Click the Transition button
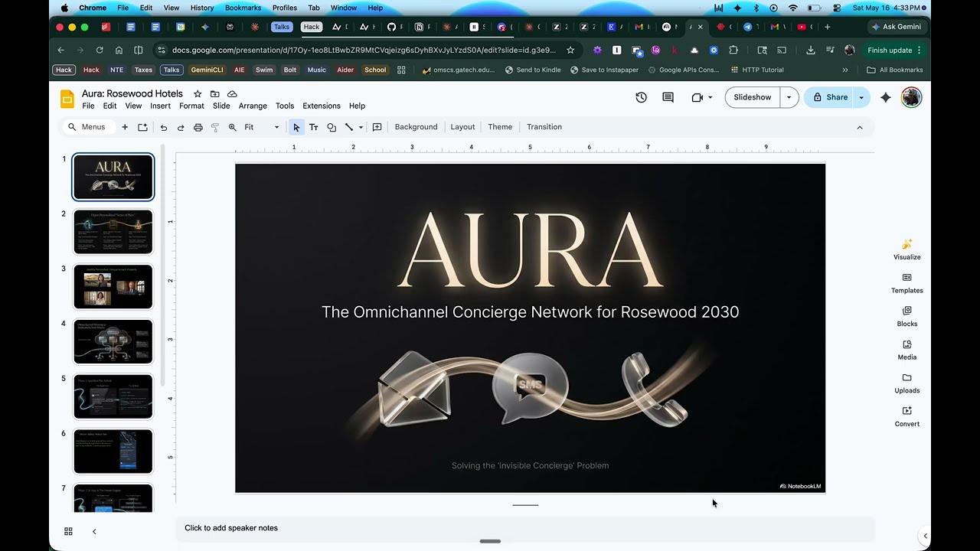Image resolution: width=980 pixels, height=551 pixels. [x=544, y=127]
